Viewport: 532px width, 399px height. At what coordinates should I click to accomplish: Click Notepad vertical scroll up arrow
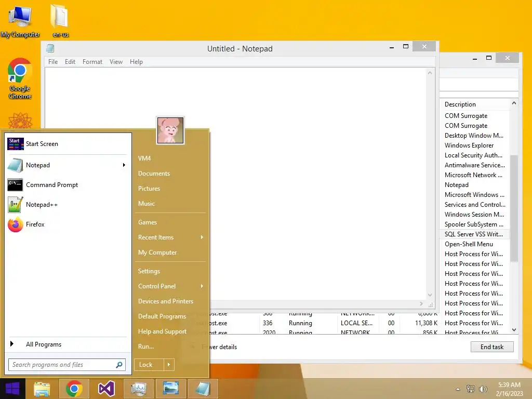click(x=430, y=73)
